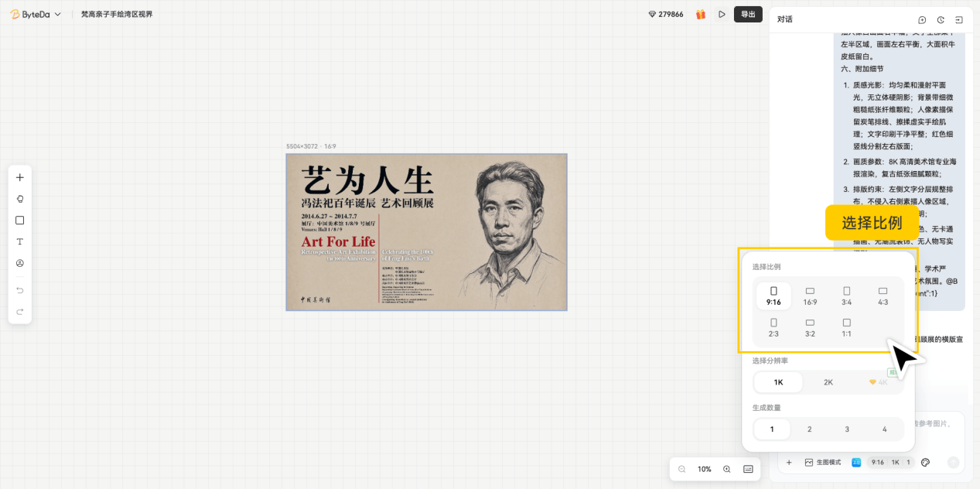Open the chat history clock icon
980x489 pixels.
(x=941, y=20)
